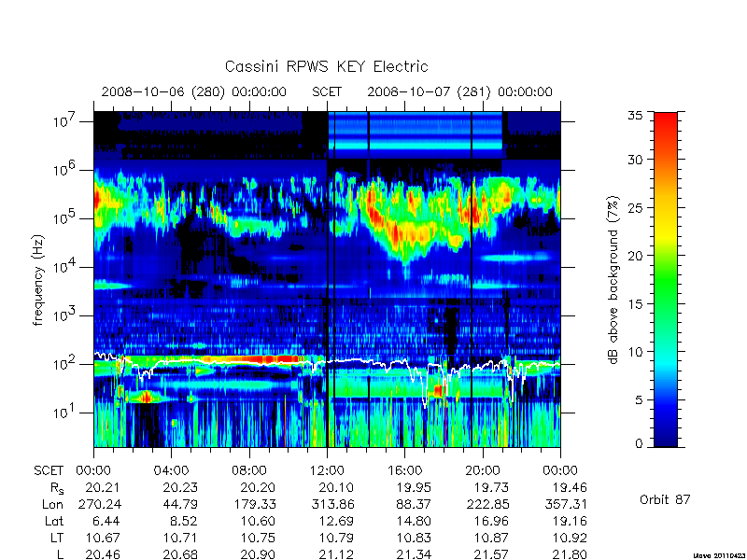The width and height of the screenshot is (747, 560).
Task: Click the 0 value on colorbar
Action: point(639,443)
